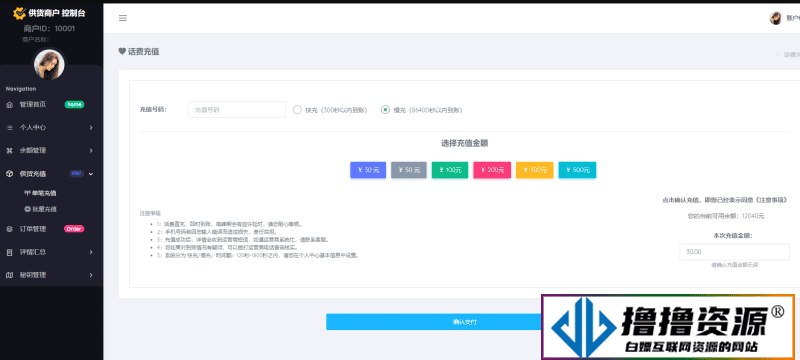Click the heart icon beside 话费充值 title

tap(122, 52)
